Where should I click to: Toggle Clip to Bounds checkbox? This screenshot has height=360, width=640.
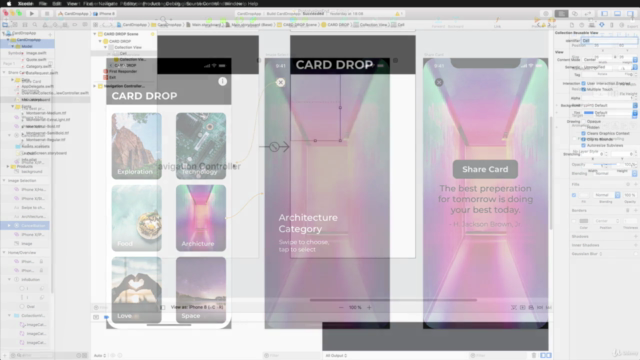pyautogui.click(x=583, y=139)
